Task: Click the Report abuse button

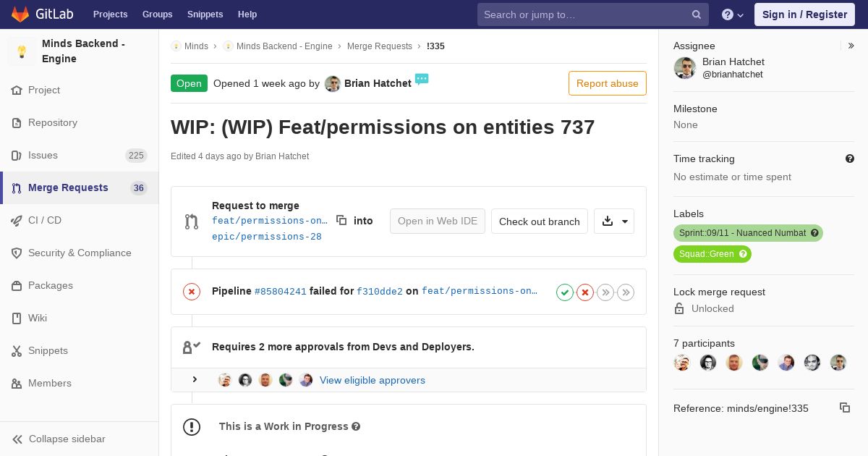Action: coord(607,83)
